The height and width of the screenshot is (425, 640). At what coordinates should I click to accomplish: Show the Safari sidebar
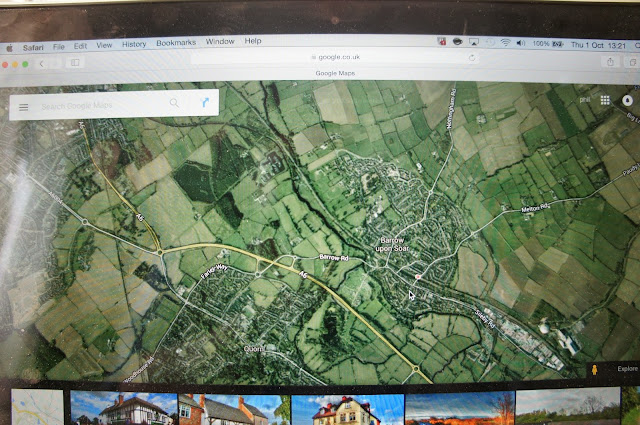click(75, 62)
